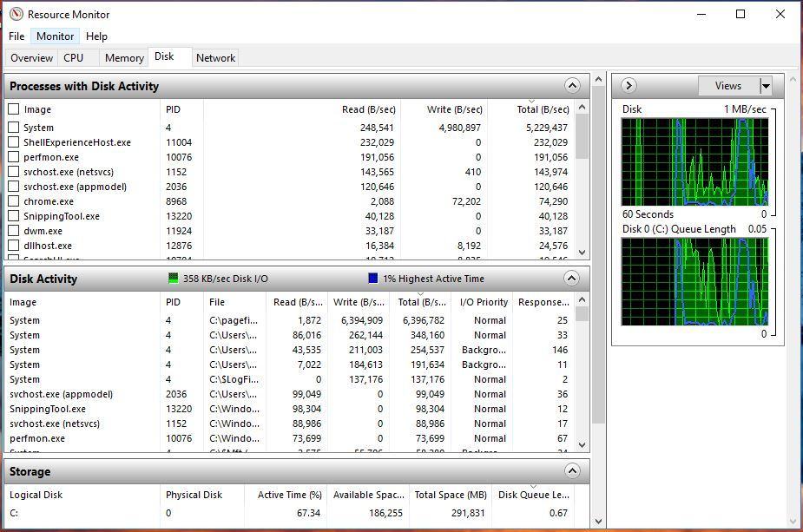Screen dimensions: 803x532
Task: Check the svchost.exe (netsvcs) checkbox
Action: click(14, 172)
